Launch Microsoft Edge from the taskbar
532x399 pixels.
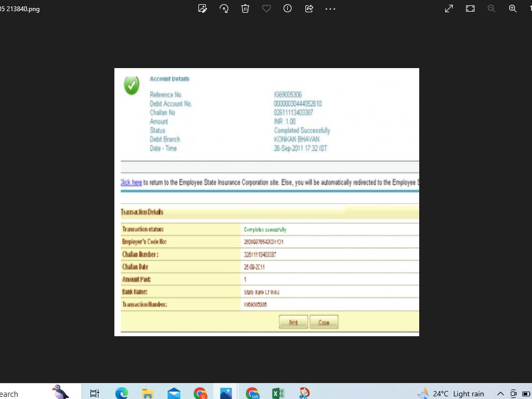tap(121, 393)
